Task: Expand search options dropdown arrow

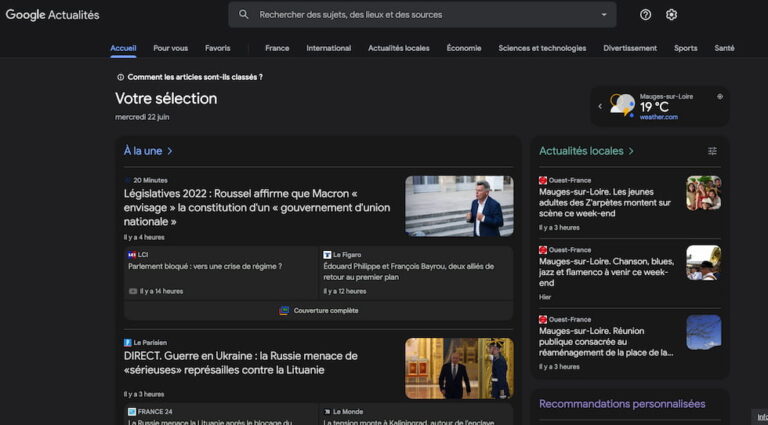Action: [604, 15]
